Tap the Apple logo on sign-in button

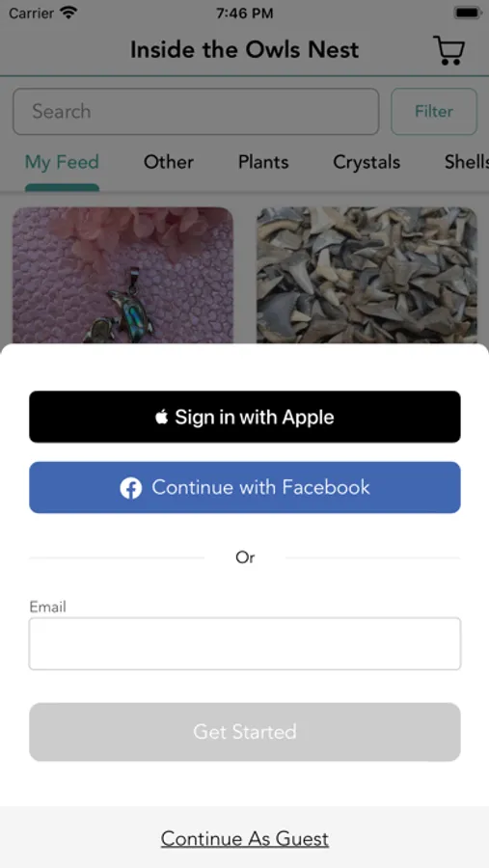[x=162, y=417]
